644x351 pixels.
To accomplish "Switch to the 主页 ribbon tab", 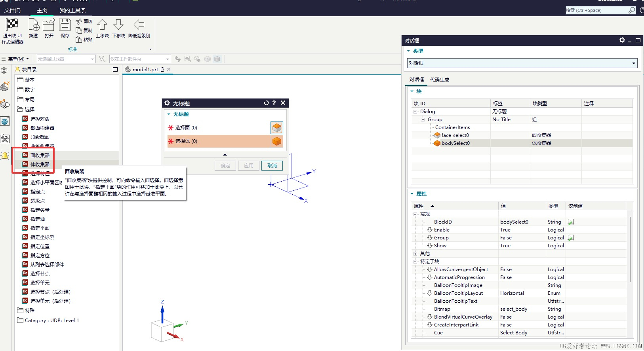I will pos(42,10).
